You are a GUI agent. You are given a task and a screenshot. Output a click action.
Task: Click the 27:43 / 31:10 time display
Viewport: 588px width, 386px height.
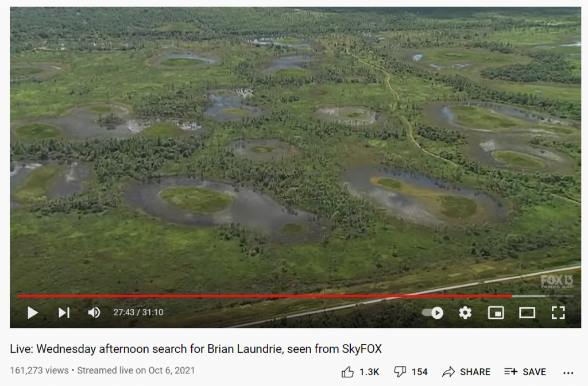[x=138, y=312]
